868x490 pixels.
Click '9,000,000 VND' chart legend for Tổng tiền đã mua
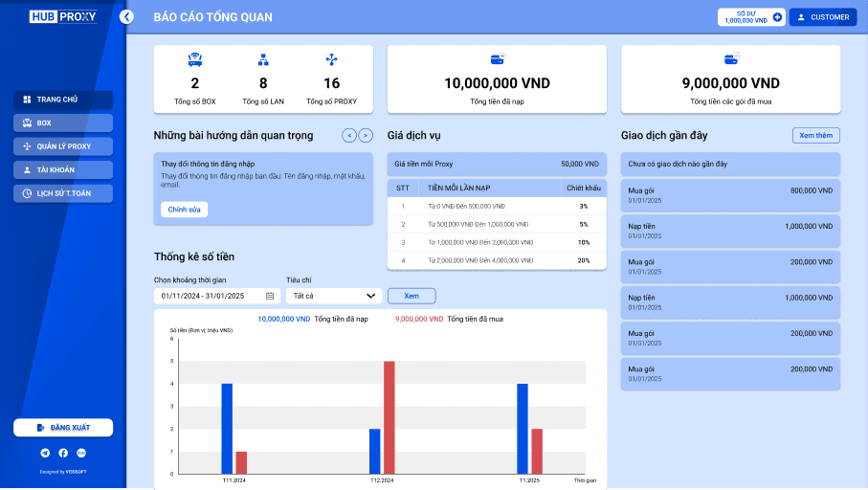pyautogui.click(x=419, y=319)
